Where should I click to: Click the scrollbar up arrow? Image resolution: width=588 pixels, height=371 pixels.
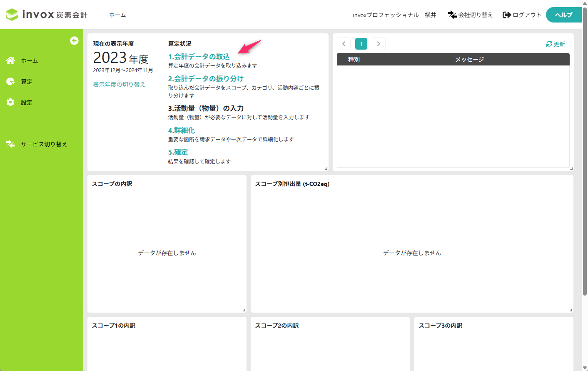(585, 3)
